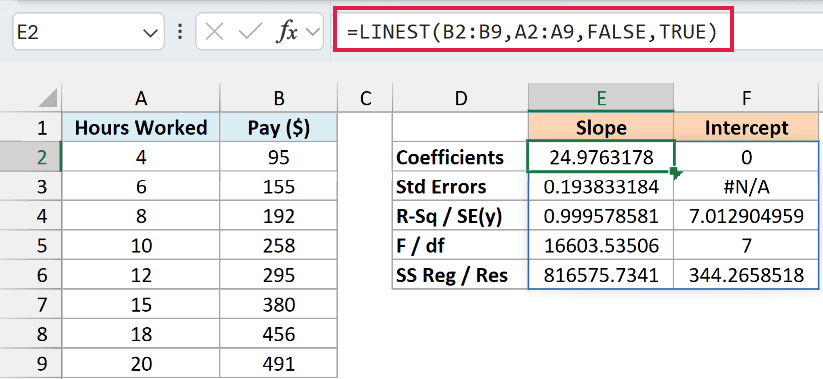This screenshot has width=823, height=379.
Task: Click the Pay ($) header cell
Action: [279, 128]
